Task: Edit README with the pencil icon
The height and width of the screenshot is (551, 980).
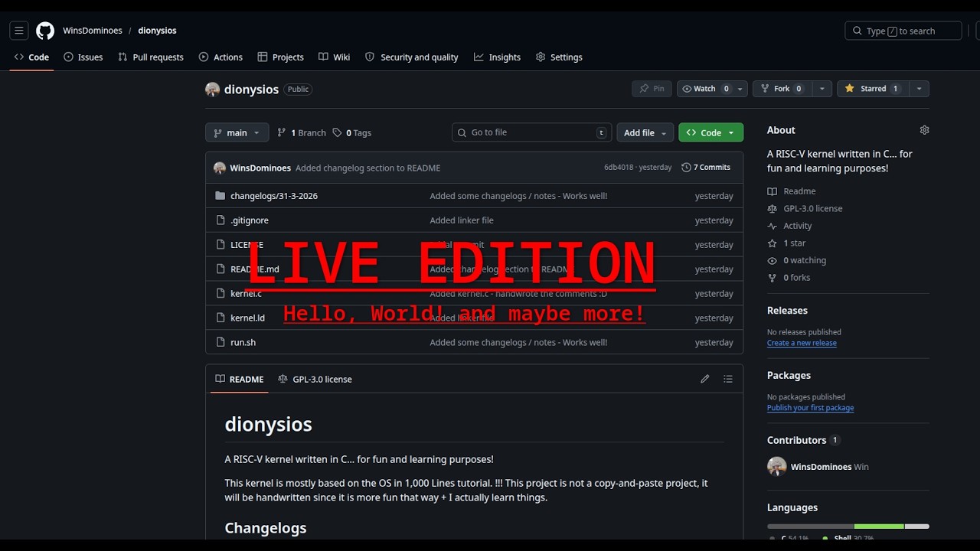Action: [705, 380]
